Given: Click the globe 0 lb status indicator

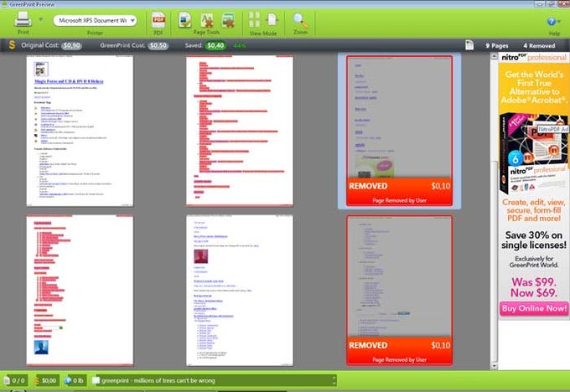Looking at the screenshot, I should pyautogui.click(x=75, y=380).
